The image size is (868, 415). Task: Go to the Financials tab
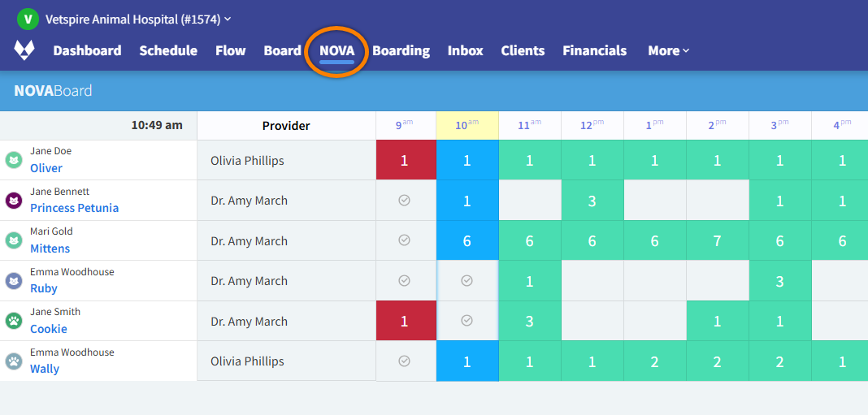pos(594,50)
